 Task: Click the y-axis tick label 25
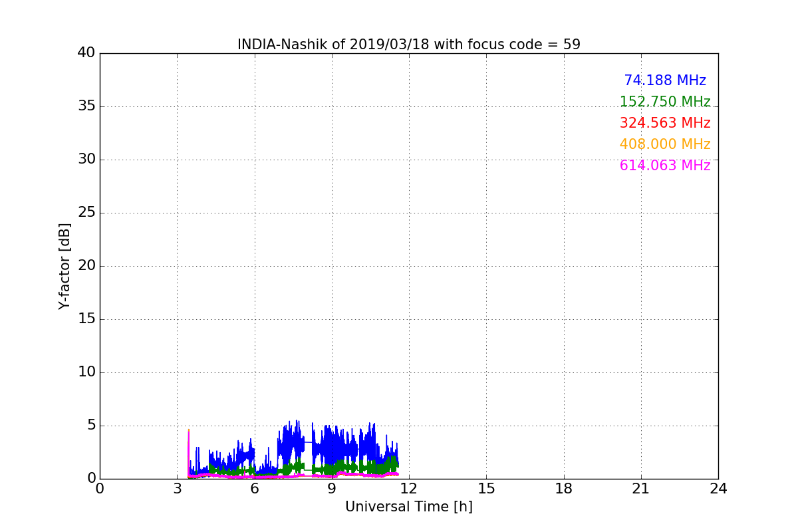(x=86, y=213)
